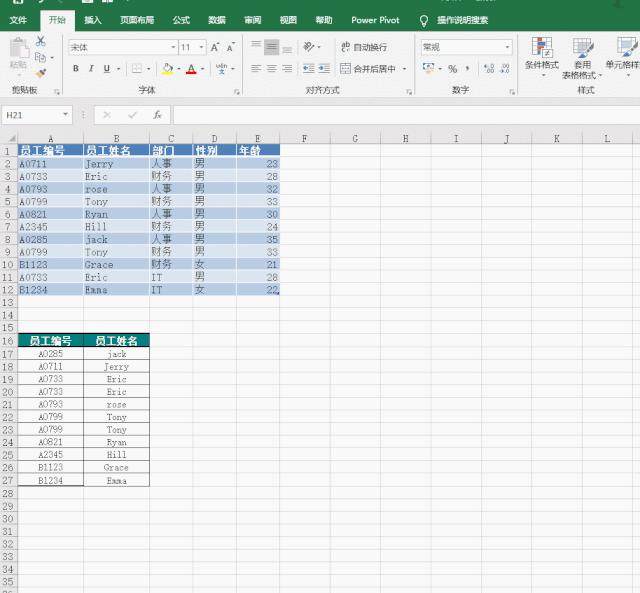Toggle 自动换行 wrap text
This screenshot has width=640, height=593.
pos(364,47)
